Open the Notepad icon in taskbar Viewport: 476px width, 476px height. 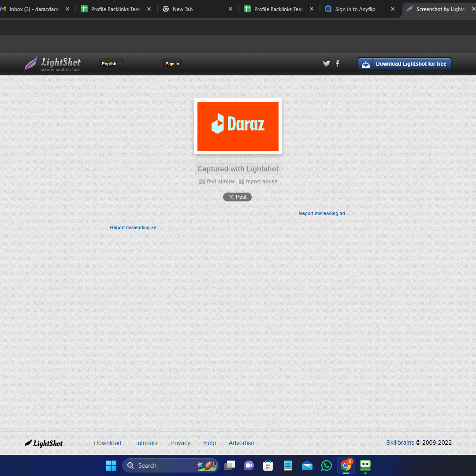[288, 465]
